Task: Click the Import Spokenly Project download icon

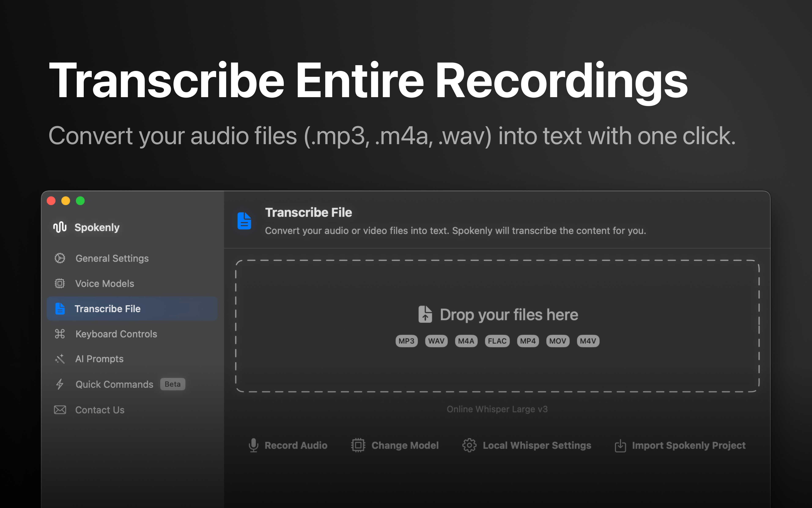Action: click(x=620, y=446)
